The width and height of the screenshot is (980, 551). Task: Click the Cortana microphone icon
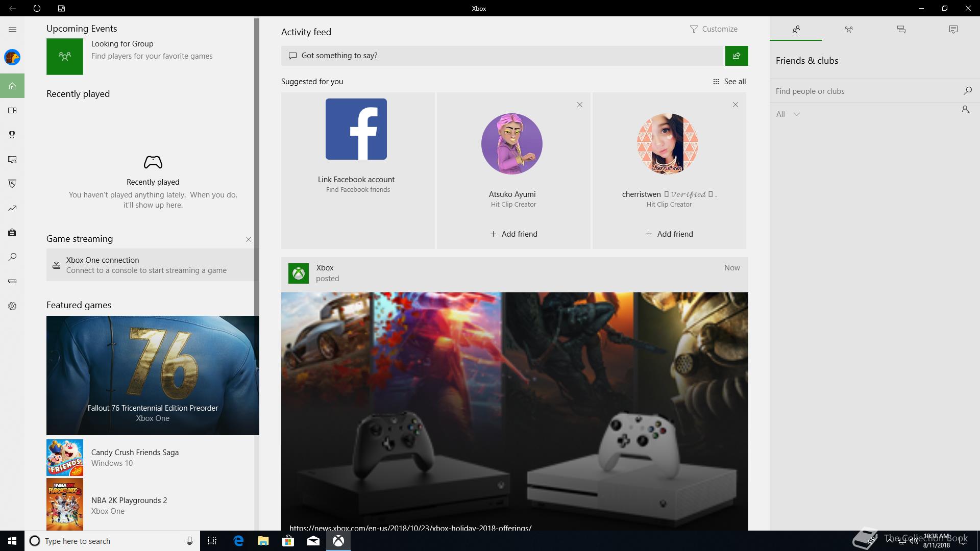click(x=189, y=541)
